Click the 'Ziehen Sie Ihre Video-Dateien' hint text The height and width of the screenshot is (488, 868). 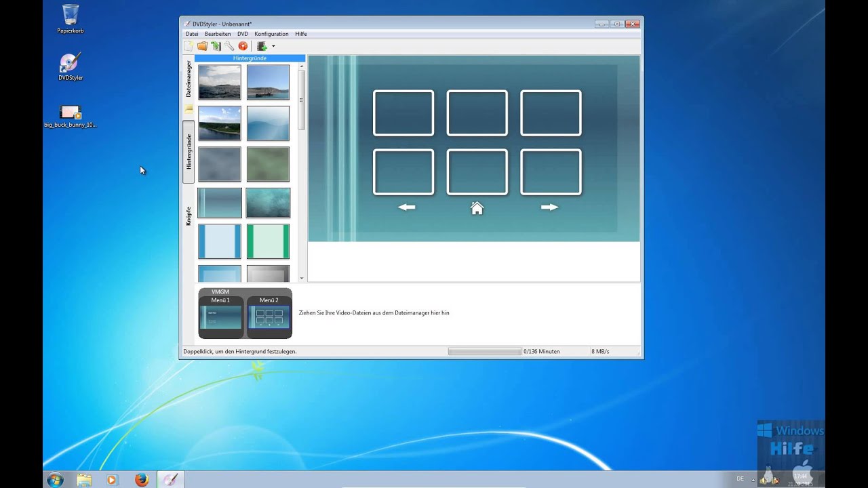pos(374,313)
